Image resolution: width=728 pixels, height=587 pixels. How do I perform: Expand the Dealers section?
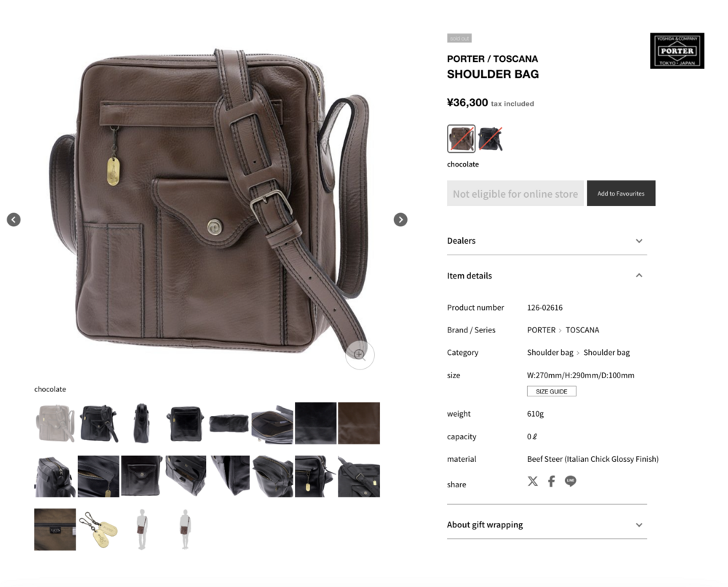(x=547, y=241)
